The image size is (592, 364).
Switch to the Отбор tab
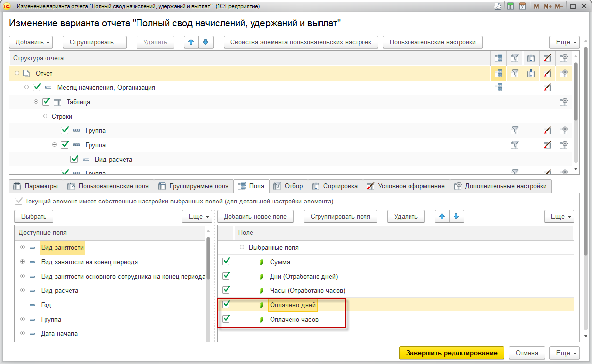pyautogui.click(x=289, y=186)
